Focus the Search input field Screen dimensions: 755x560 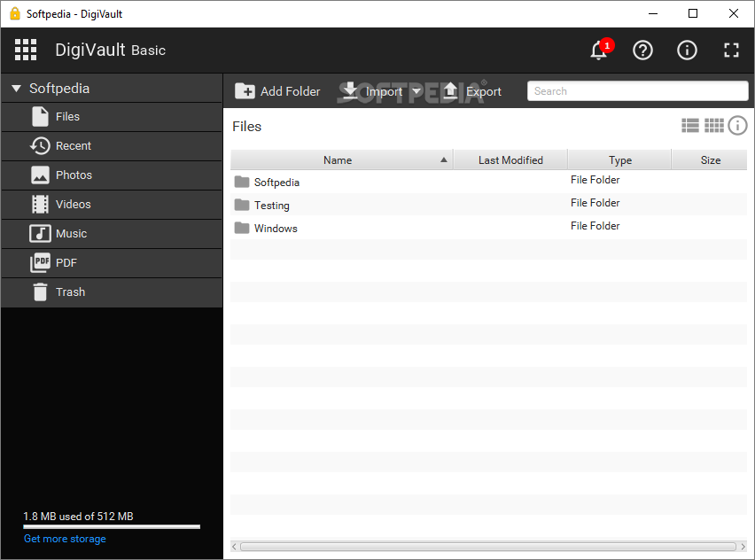pyautogui.click(x=637, y=91)
